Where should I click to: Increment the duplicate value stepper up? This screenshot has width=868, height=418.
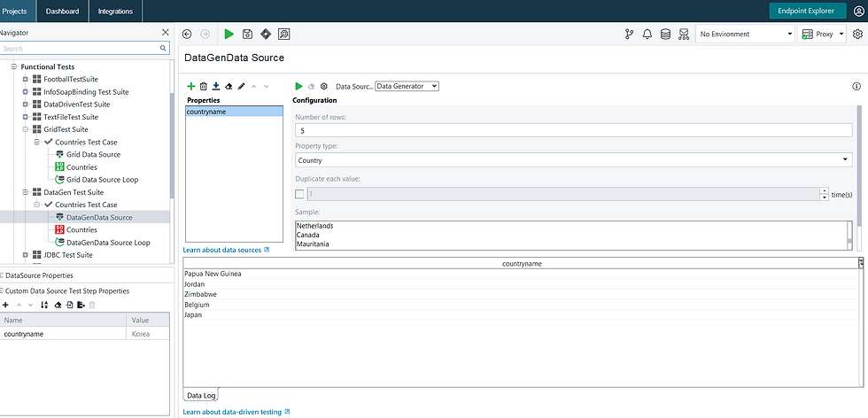(824, 191)
